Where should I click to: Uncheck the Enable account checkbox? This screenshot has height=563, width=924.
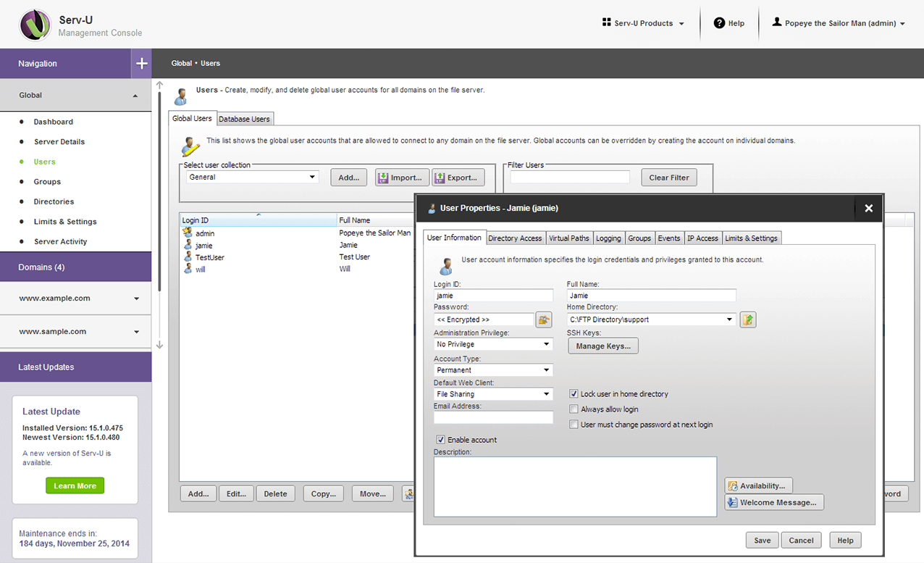pyautogui.click(x=440, y=440)
